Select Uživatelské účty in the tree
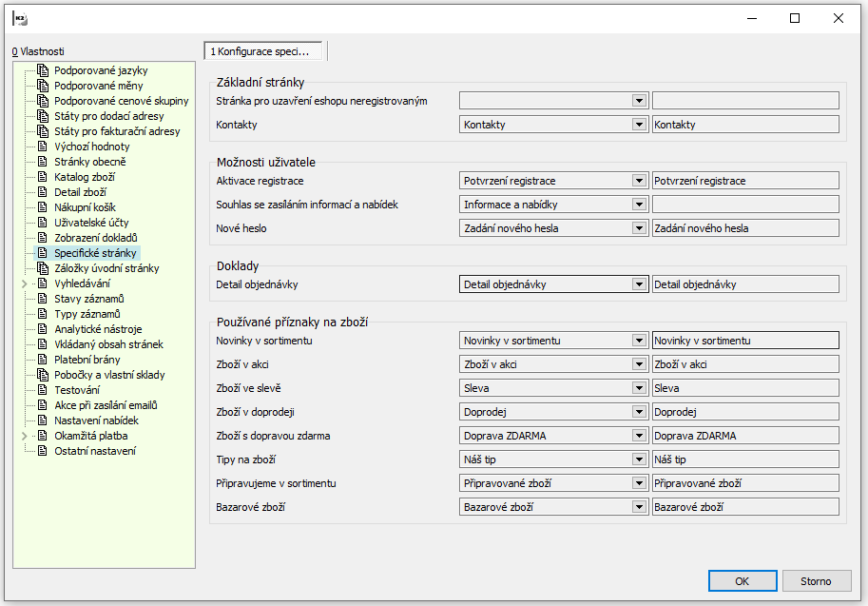 pyautogui.click(x=91, y=223)
